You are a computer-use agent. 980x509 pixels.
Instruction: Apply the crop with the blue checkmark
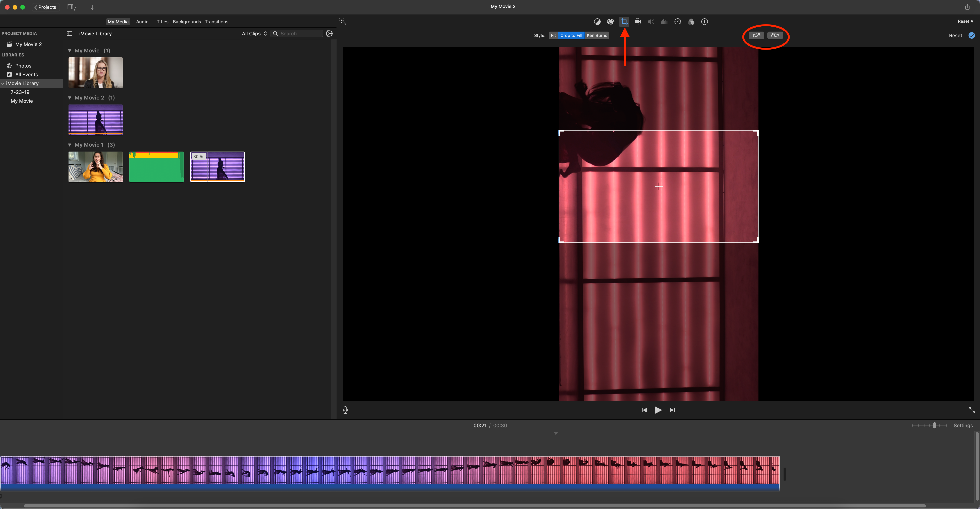pyautogui.click(x=972, y=35)
